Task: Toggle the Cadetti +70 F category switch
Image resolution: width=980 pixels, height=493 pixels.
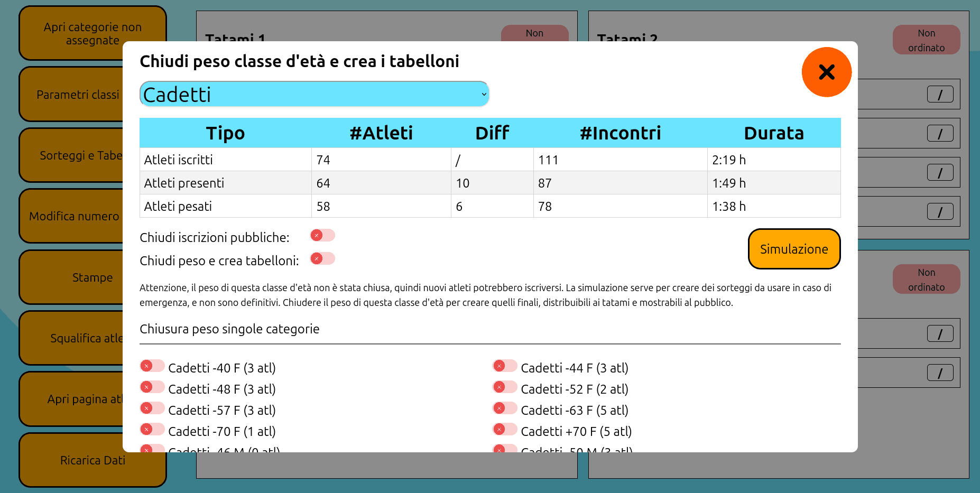Action: [505, 430]
